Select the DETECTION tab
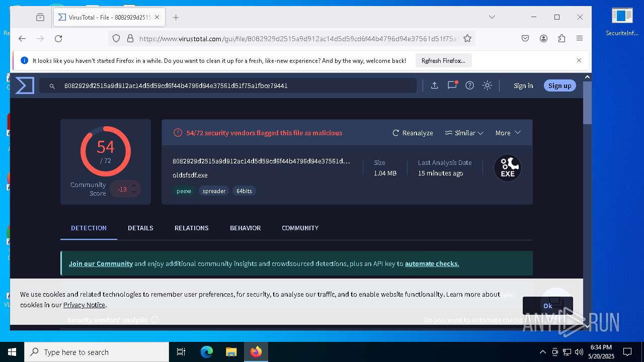 click(x=89, y=228)
